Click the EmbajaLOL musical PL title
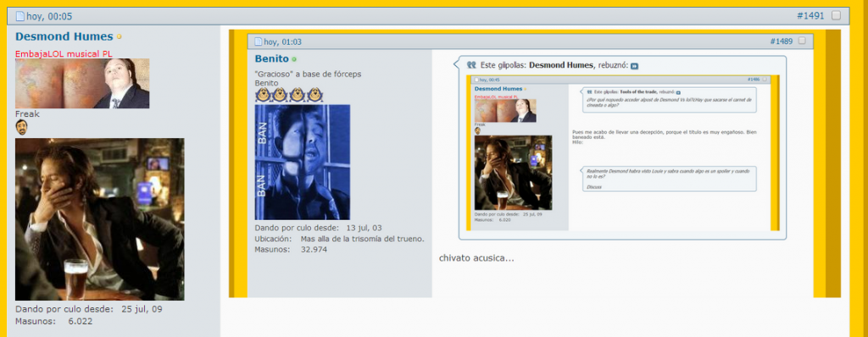 click(x=64, y=54)
